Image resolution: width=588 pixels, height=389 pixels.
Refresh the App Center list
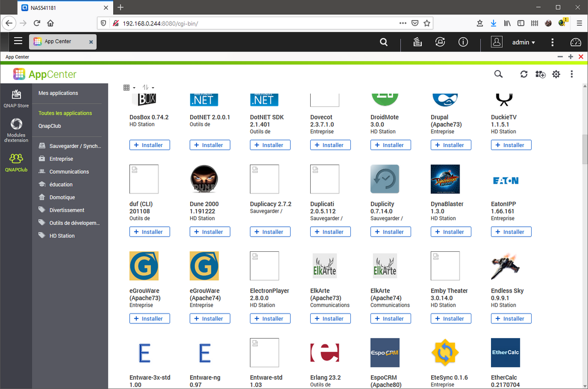pos(524,74)
